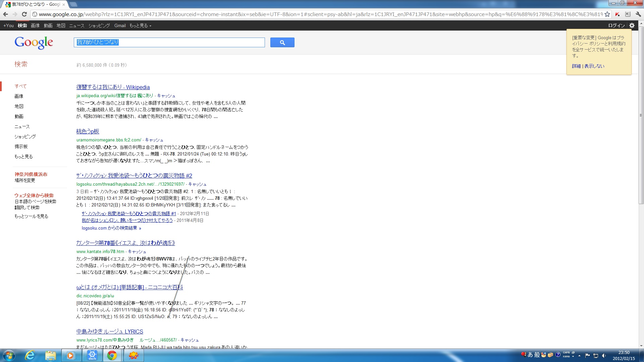Image resolution: width=644 pixels, height=362 pixels.
Task: Select 動画 in top black bar
Action: [48, 25]
